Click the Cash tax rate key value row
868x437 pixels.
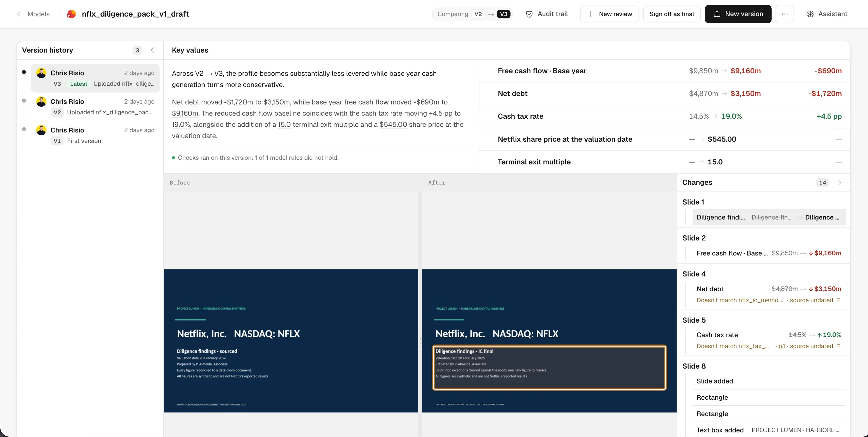[664, 116]
